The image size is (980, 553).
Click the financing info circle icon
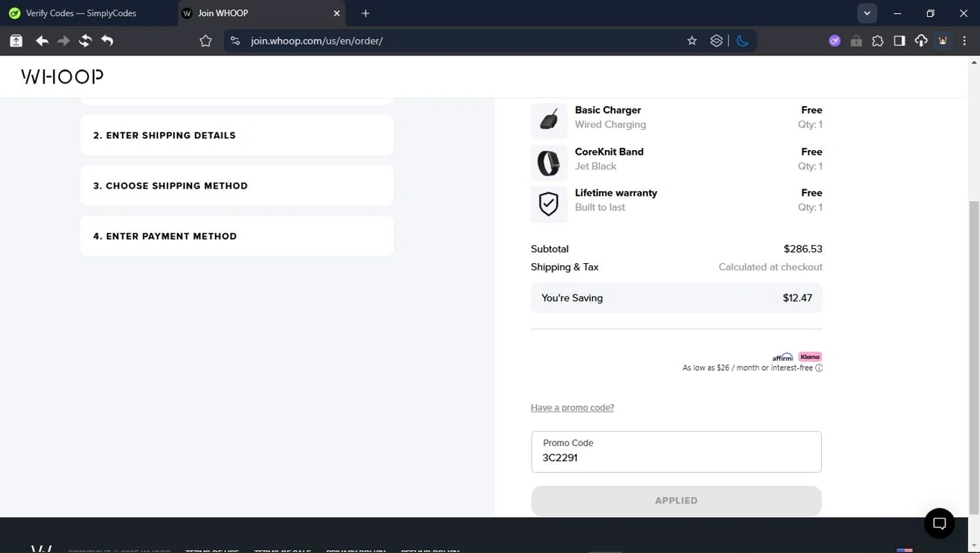coord(819,368)
